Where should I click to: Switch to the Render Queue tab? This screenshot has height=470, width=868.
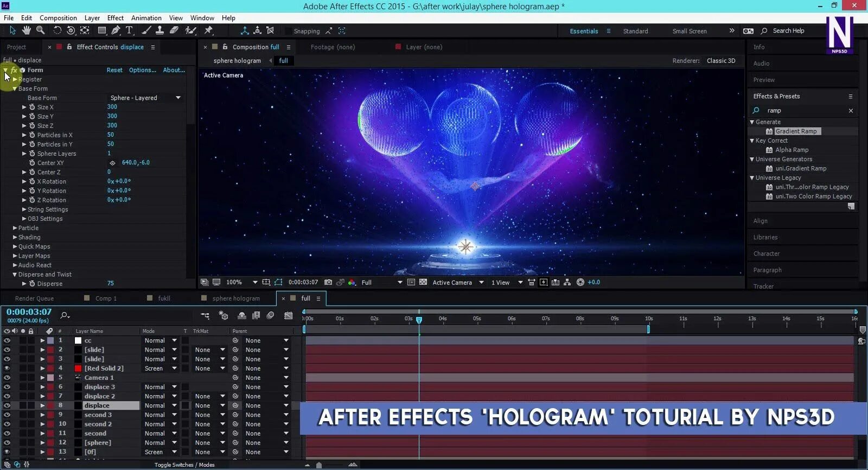coord(34,298)
